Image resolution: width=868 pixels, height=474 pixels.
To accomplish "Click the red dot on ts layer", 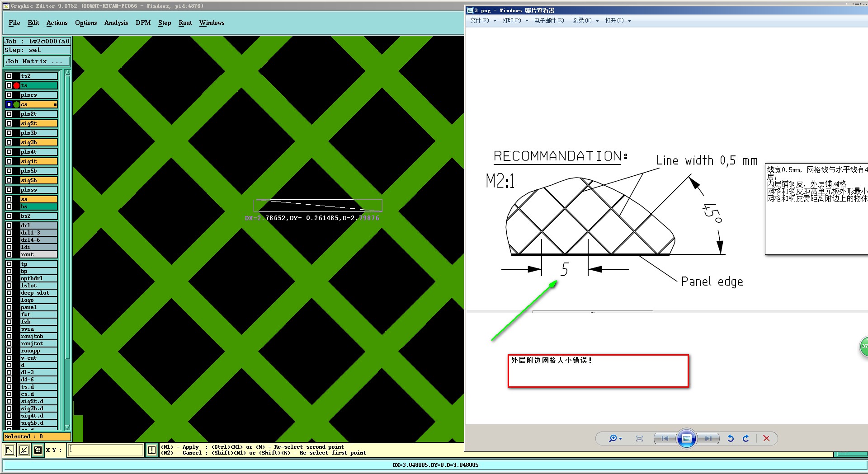I will click(17, 85).
